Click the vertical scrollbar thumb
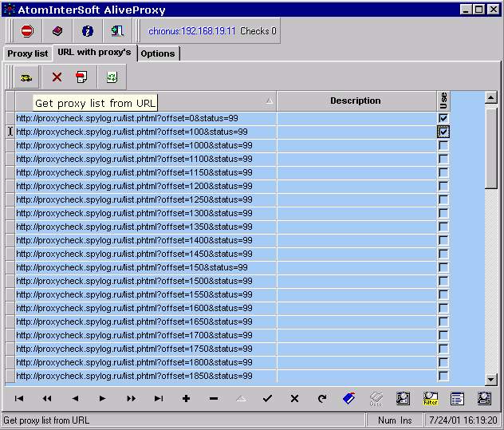504x430 pixels. click(x=490, y=148)
